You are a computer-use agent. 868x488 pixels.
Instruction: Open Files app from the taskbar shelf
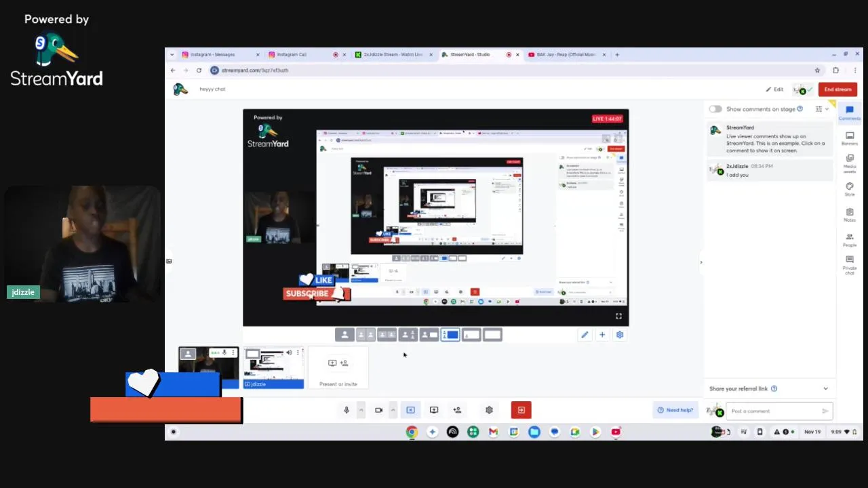click(x=534, y=432)
